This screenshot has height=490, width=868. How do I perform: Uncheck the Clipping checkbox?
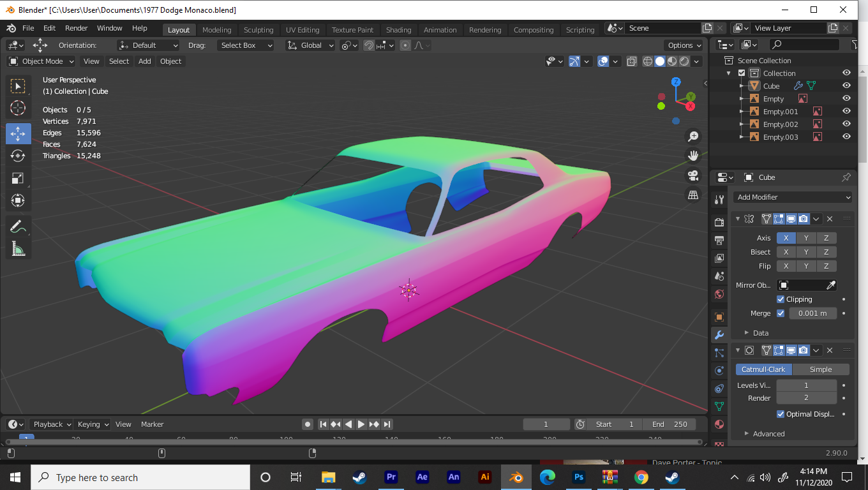click(781, 299)
